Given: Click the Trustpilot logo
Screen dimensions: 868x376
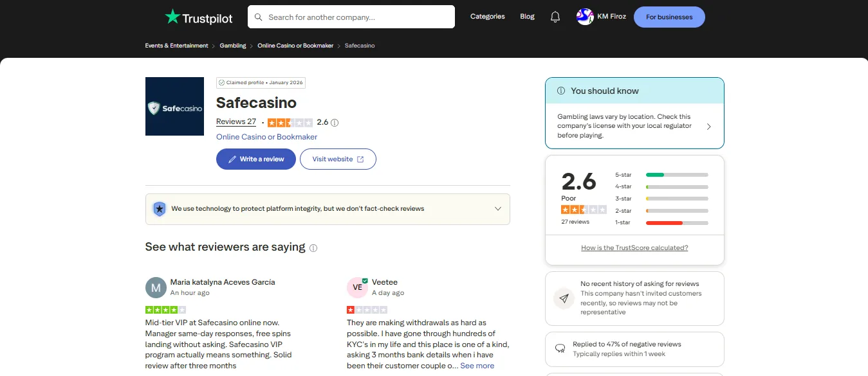Looking at the screenshot, I should pyautogui.click(x=199, y=17).
